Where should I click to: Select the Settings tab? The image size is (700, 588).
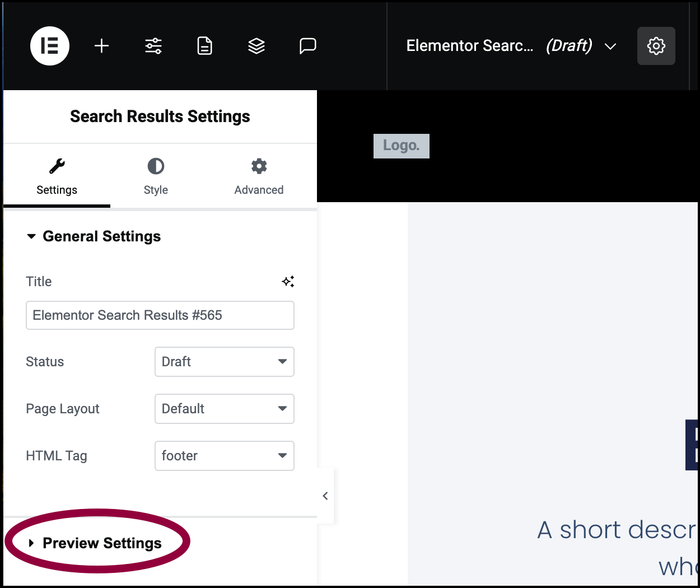coord(57,176)
